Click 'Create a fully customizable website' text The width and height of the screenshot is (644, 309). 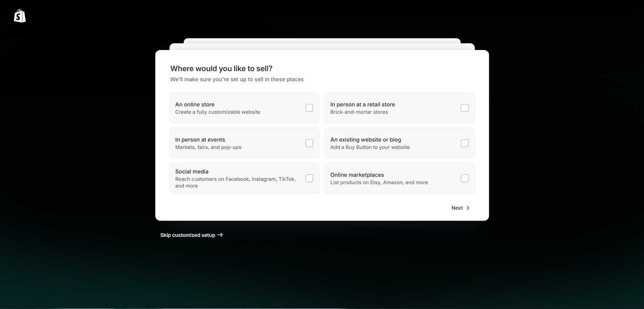(218, 112)
